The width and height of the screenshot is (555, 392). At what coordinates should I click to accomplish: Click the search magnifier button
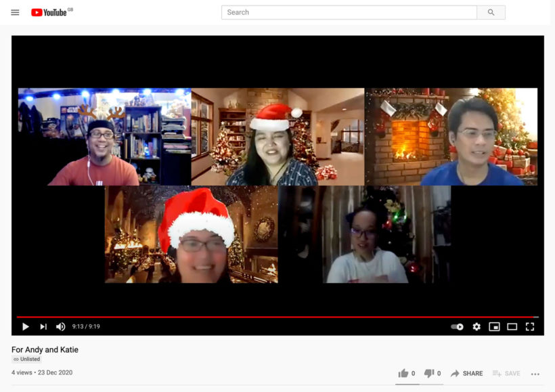[491, 12]
